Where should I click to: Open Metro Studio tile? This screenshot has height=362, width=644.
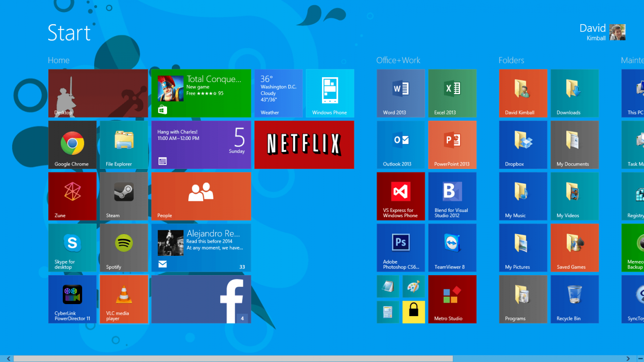click(x=452, y=299)
